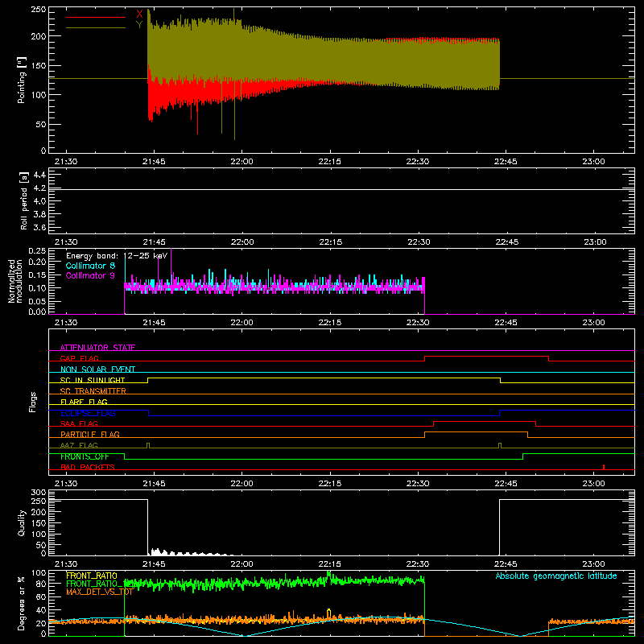Select the "Energy band: 12-25 keV" annotation
The width and height of the screenshot is (644, 644).
[x=117, y=256]
